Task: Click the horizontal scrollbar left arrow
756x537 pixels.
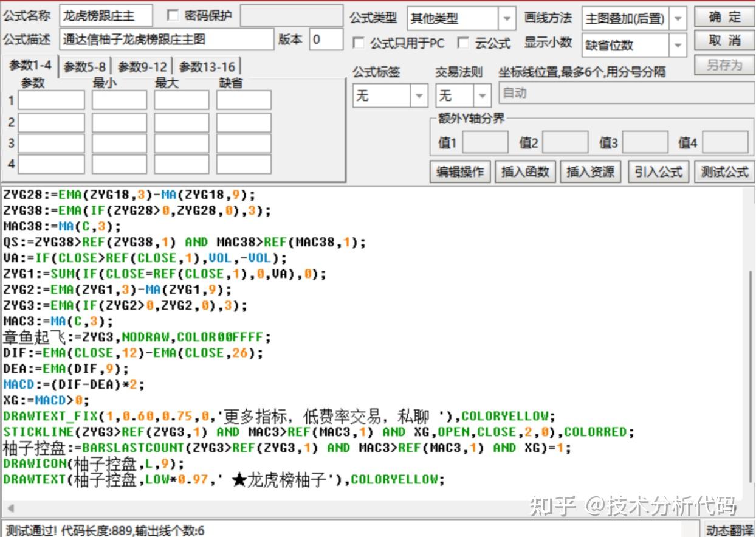Action: coord(10,508)
